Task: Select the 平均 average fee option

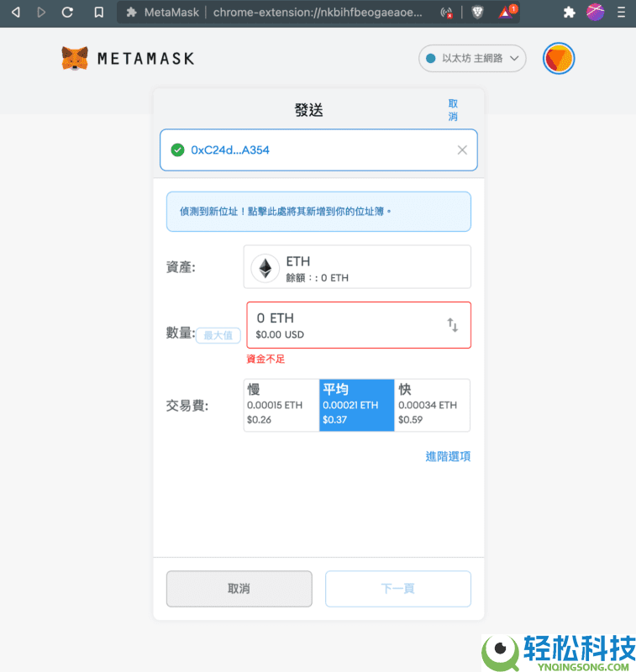Action: coord(356,405)
